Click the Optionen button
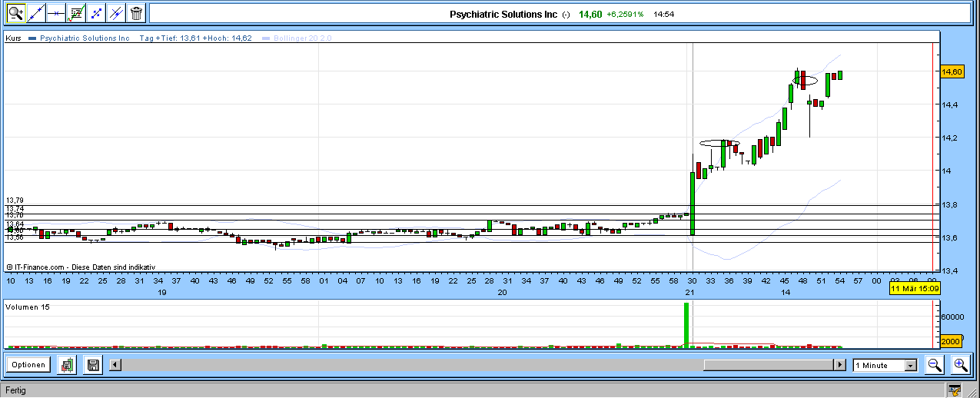The height and width of the screenshot is (398, 980). coord(29,365)
